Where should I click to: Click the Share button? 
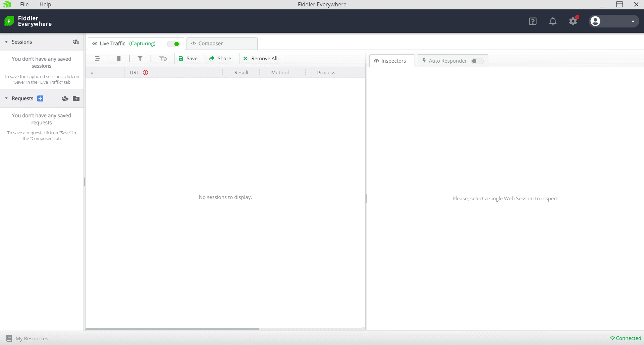pos(220,59)
